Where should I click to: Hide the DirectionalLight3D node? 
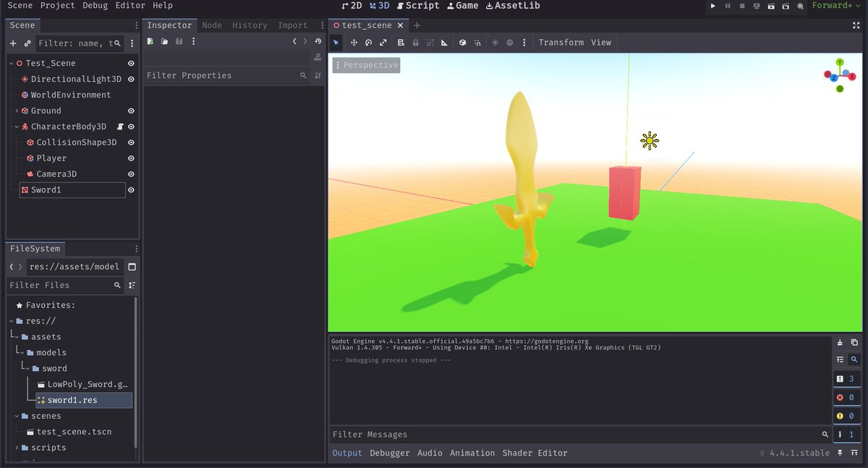click(131, 79)
